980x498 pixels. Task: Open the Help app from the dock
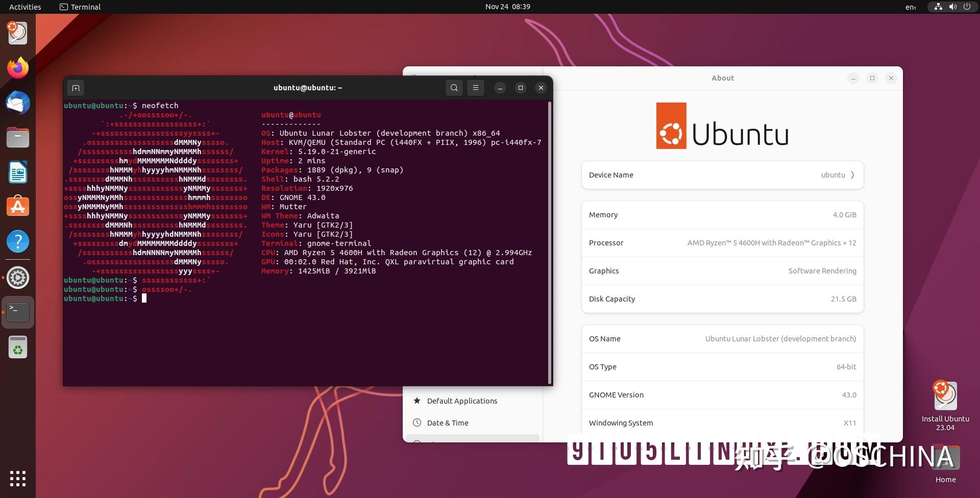tap(17, 241)
